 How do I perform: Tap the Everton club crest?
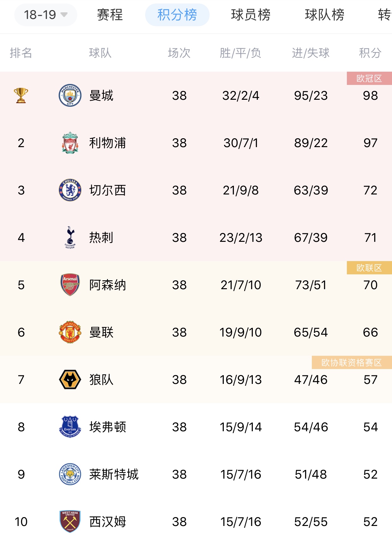click(x=70, y=427)
